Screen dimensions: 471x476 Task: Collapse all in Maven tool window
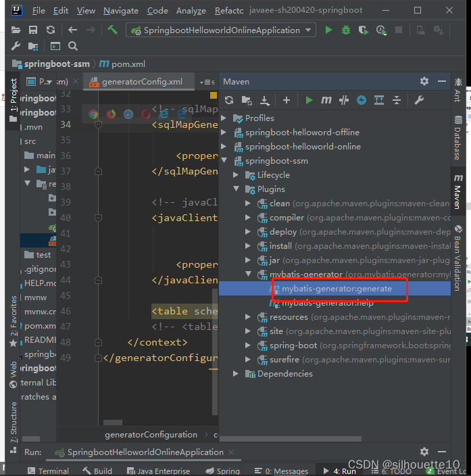[397, 100]
